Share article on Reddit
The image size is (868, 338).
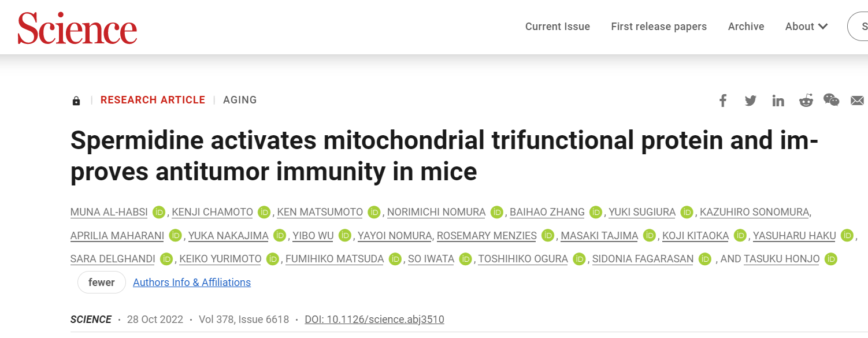click(x=806, y=101)
